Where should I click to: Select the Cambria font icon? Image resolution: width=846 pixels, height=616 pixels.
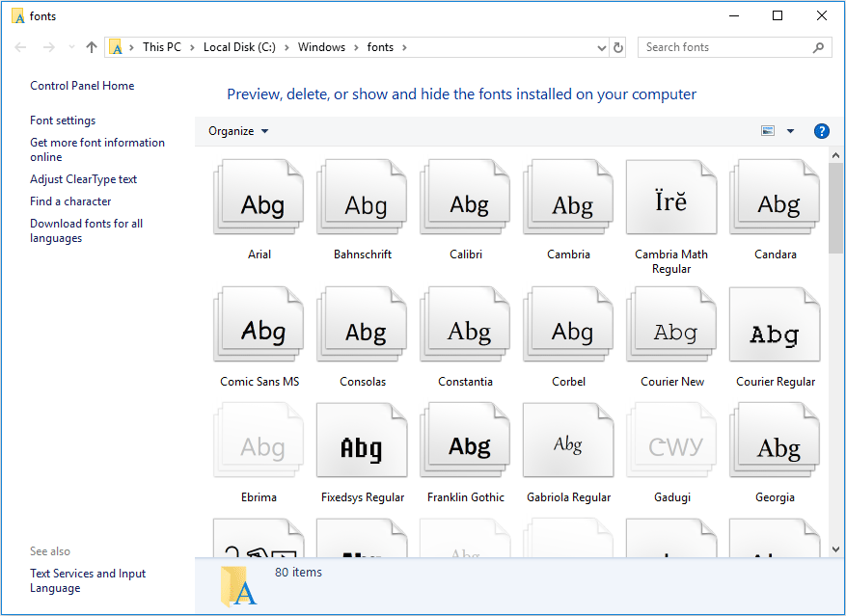pos(568,197)
